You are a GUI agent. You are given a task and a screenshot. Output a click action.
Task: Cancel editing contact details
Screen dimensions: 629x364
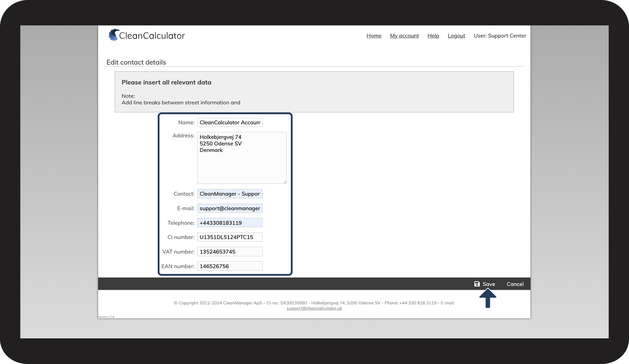click(515, 284)
